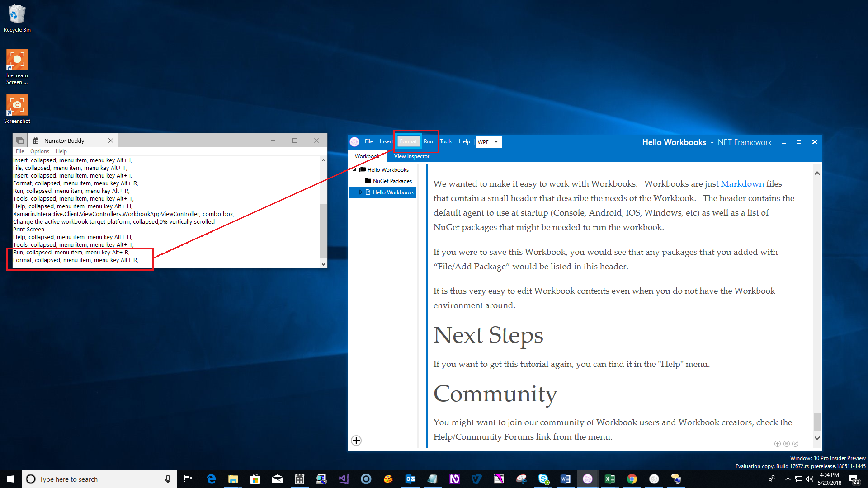Expand the Hello Workbooks document tree node
Viewport: 868px width, 488px height.
point(360,192)
